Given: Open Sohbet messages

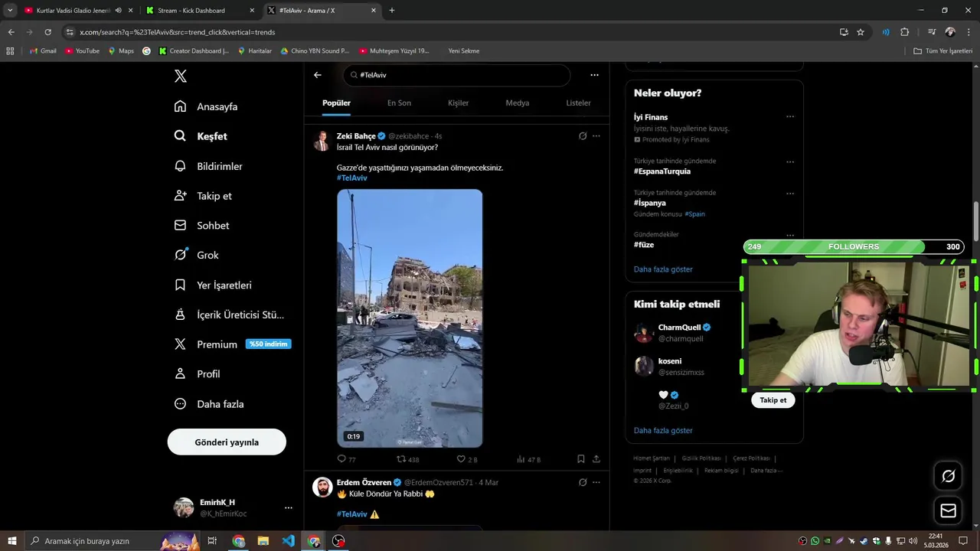Looking at the screenshot, I should 201,226.
